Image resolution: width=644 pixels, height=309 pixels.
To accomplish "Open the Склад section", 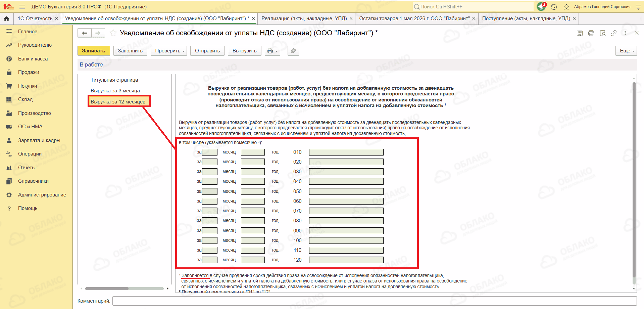I will [x=25, y=99].
